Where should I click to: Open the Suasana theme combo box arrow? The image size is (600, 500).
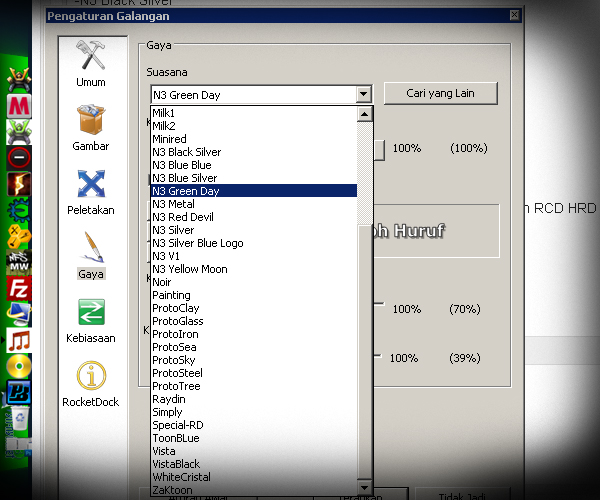[364, 94]
